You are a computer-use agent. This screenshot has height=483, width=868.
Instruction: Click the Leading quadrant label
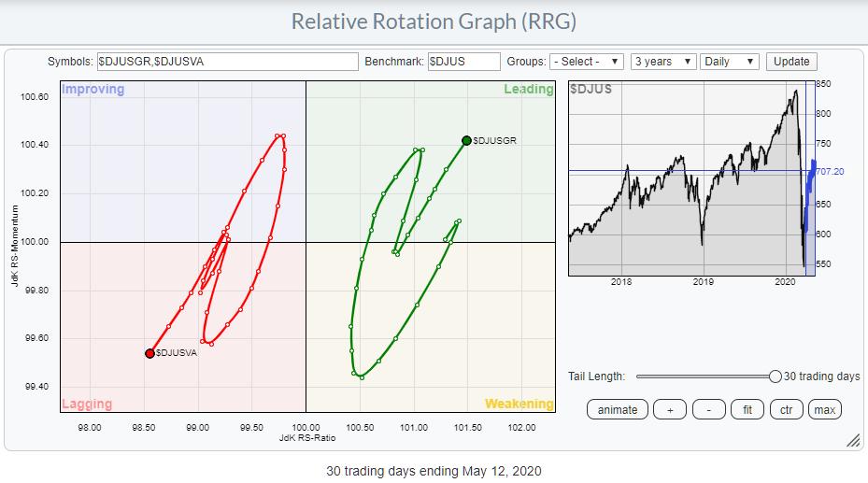(528, 90)
